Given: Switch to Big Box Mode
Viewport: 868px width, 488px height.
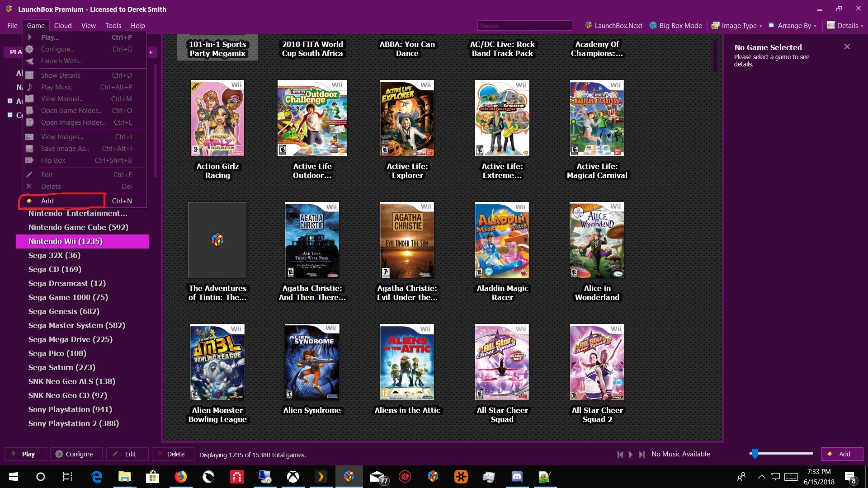Looking at the screenshot, I should point(676,26).
